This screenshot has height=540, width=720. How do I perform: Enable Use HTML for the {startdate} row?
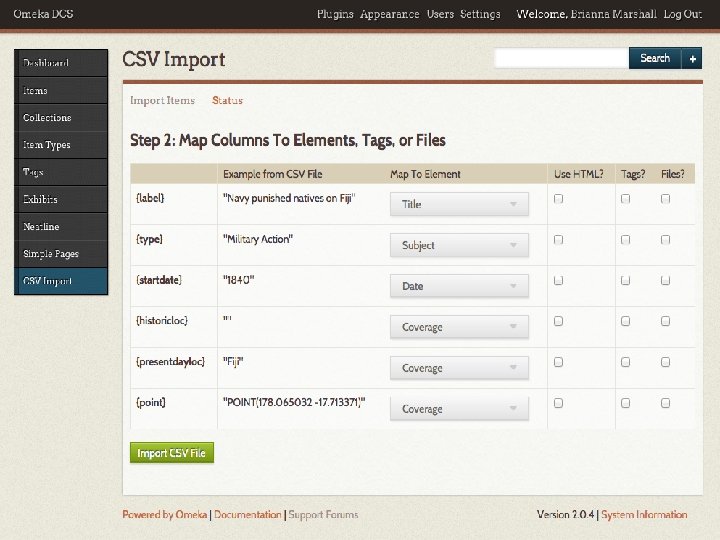558,280
